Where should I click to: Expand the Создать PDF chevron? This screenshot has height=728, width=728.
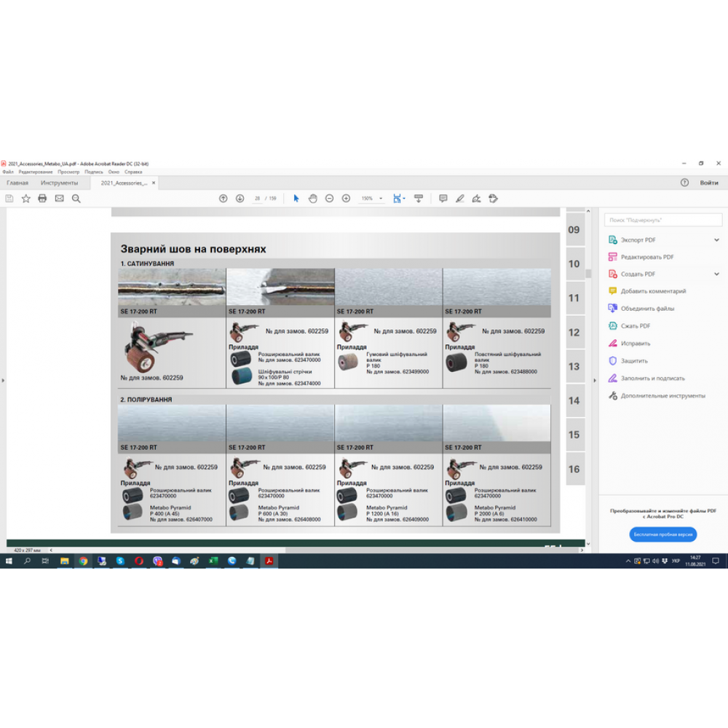click(716, 274)
